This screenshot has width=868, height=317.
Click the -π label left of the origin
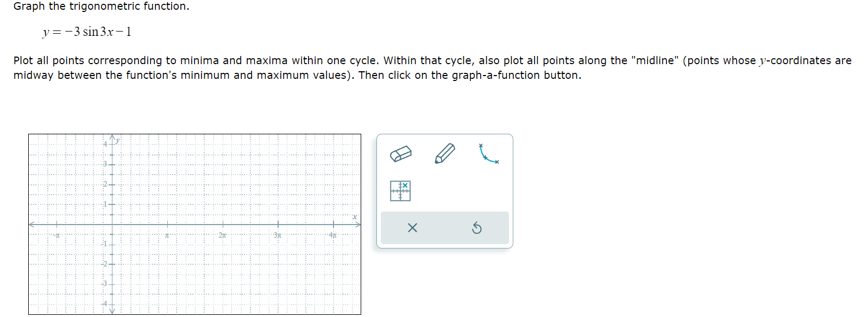(56, 235)
